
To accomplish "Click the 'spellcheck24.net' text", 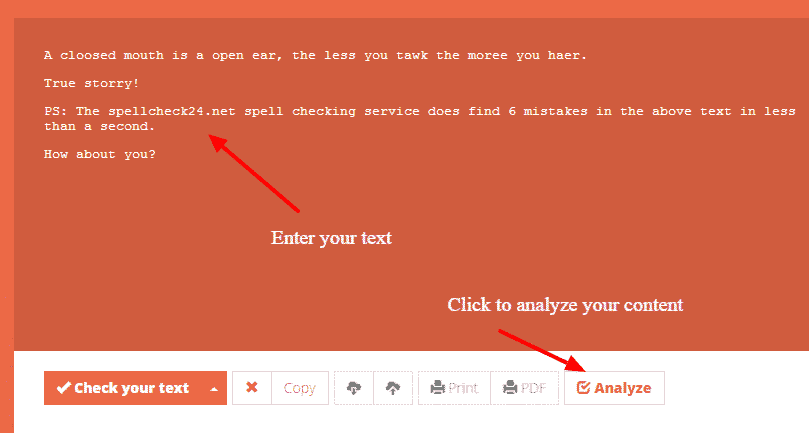I will coord(172,111).
